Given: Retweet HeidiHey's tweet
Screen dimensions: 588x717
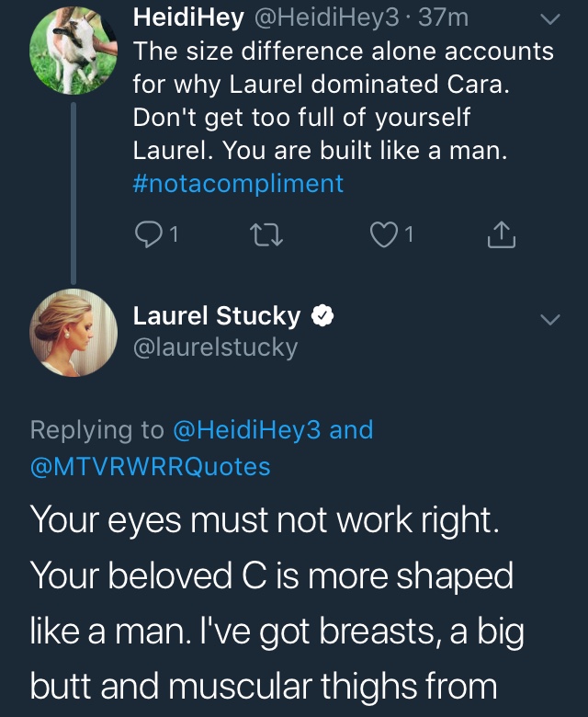Looking at the screenshot, I should 268,235.
